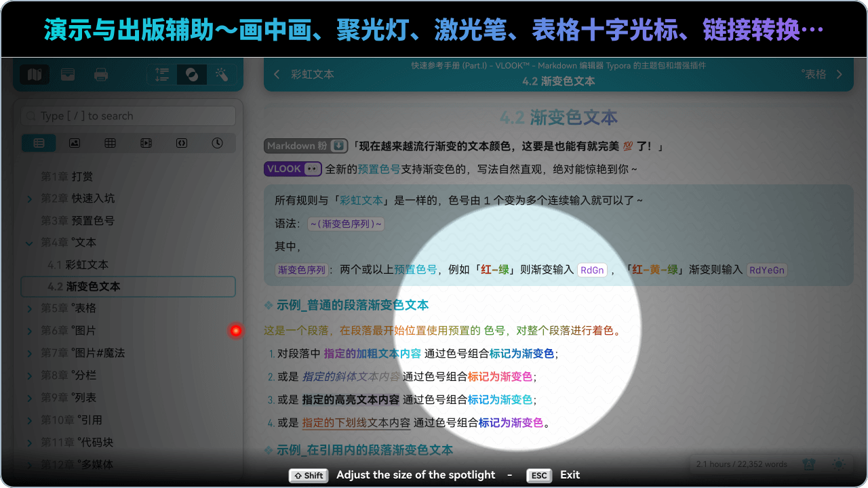
Task: Switch to the images index tab
Action: pos(75,143)
